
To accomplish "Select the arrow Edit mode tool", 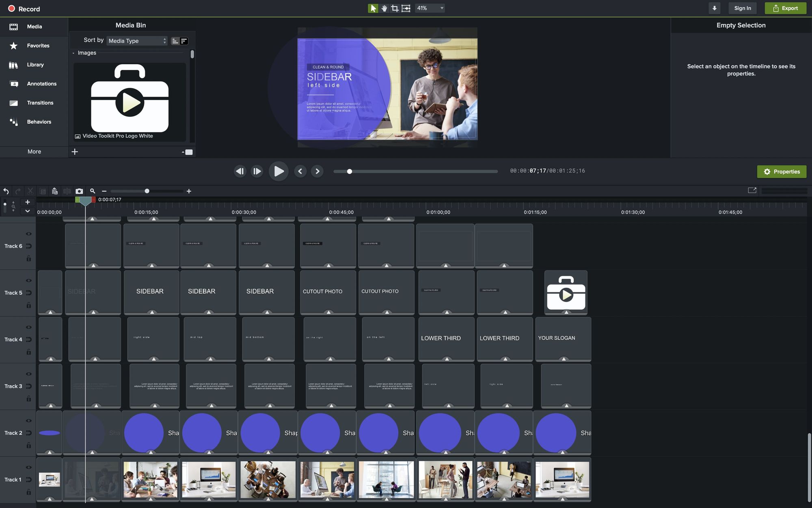I will pyautogui.click(x=373, y=8).
